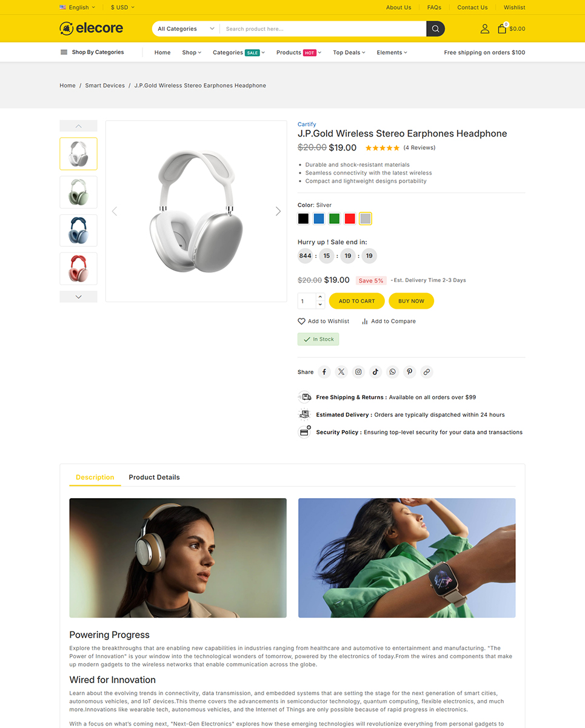The height and width of the screenshot is (728, 585).
Task: Choose the red color option
Action: pos(350,218)
